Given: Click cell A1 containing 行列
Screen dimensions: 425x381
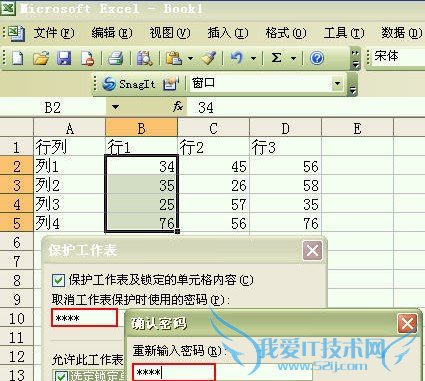Looking at the screenshot, I should click(x=69, y=147).
